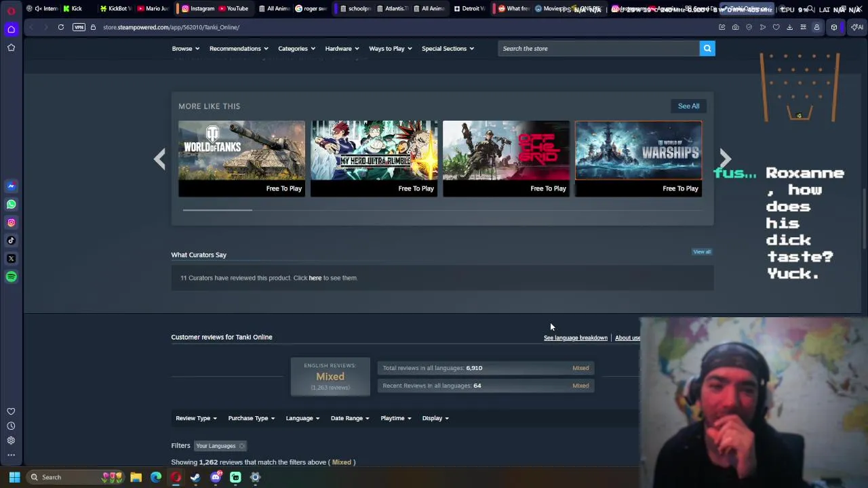Open the Playtime filter dropdown
Screen dimensions: 868x488
click(x=395, y=418)
